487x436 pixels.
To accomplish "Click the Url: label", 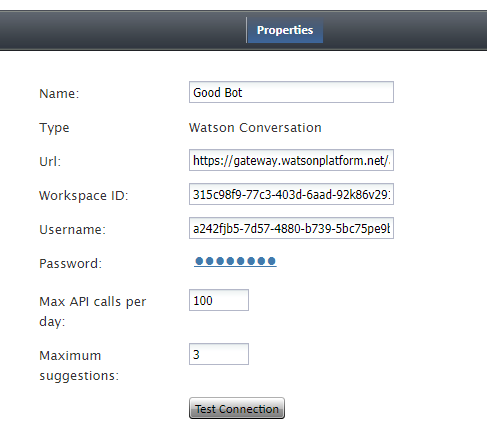I will (50, 162).
